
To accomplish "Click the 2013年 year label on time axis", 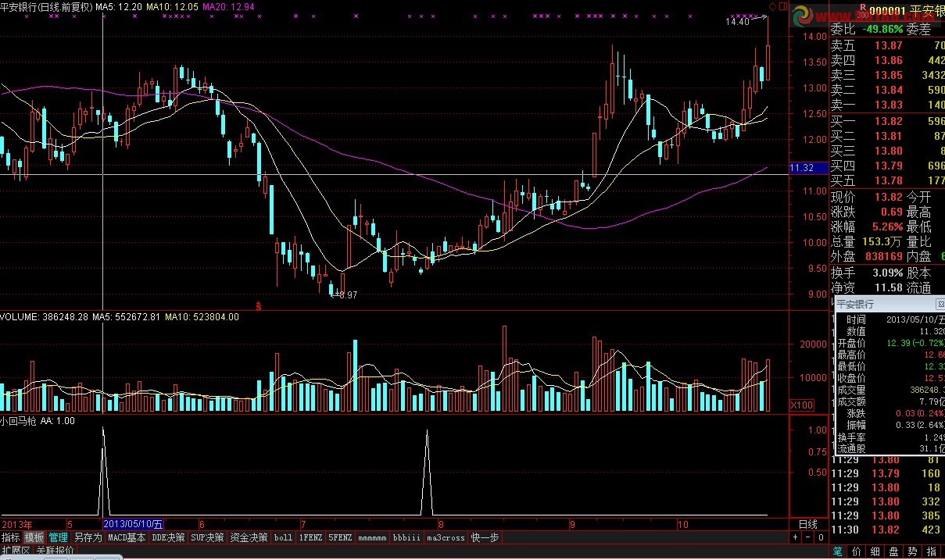I will point(16,524).
